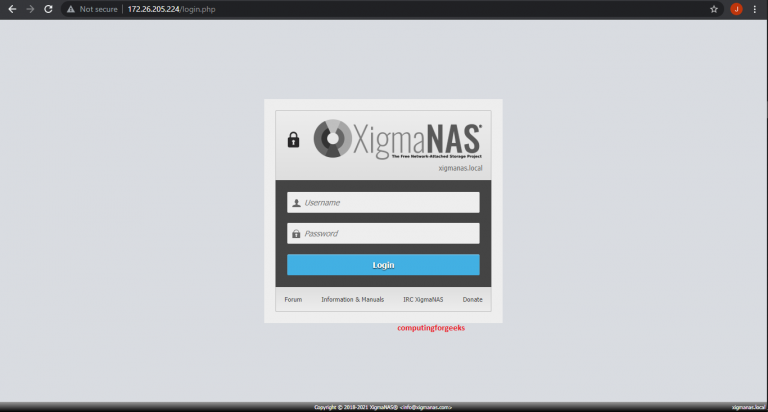Open the Chrome profile avatar J
The width and height of the screenshot is (768, 412).
click(736, 9)
